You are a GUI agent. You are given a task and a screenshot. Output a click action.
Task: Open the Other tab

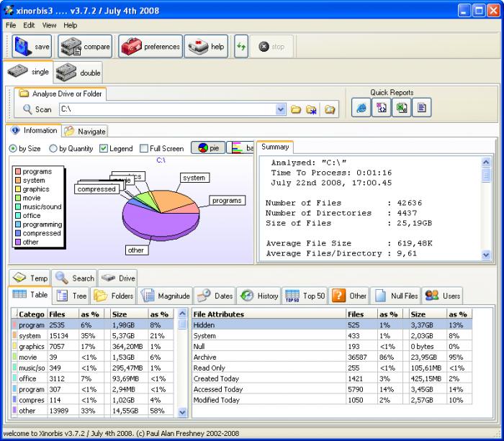pos(348,296)
